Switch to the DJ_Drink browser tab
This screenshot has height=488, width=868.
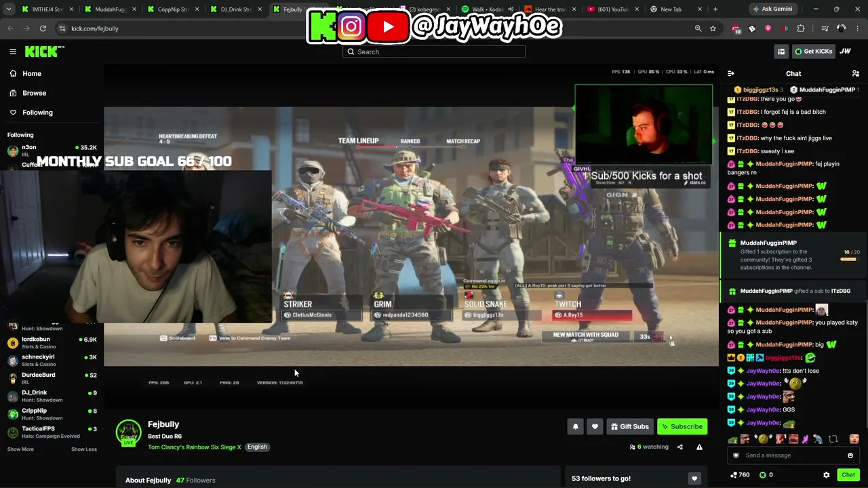click(235, 9)
